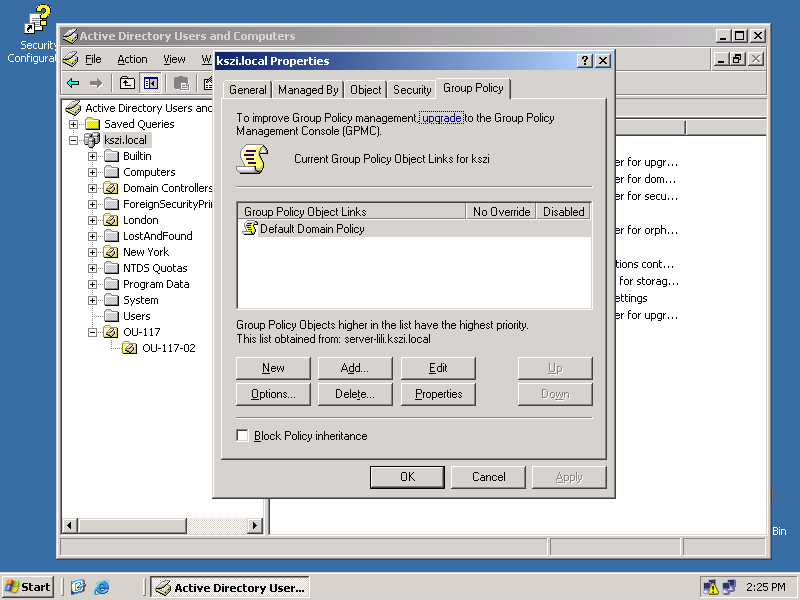The image size is (800, 600).
Task: Expand the New York OU node
Action: (x=92, y=252)
